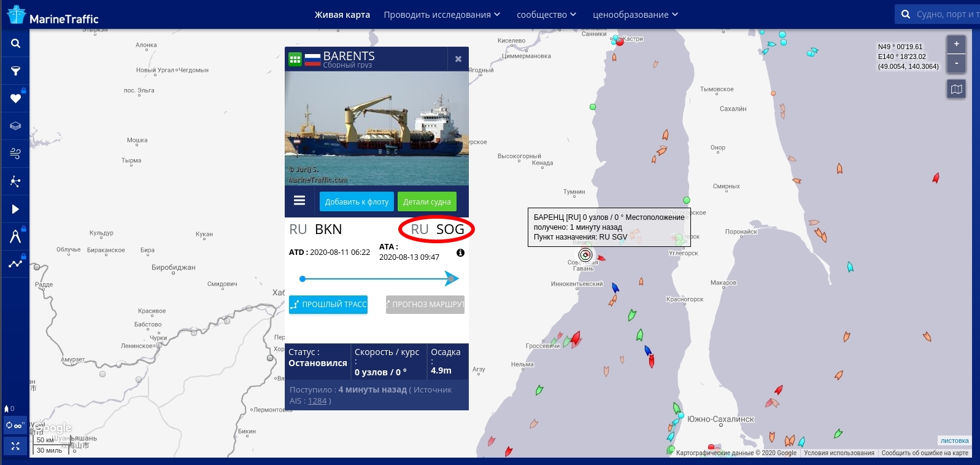Click the selected BARENTS vessel marker on map
Image resolution: width=980 pixels, height=465 pixels.
(585, 254)
